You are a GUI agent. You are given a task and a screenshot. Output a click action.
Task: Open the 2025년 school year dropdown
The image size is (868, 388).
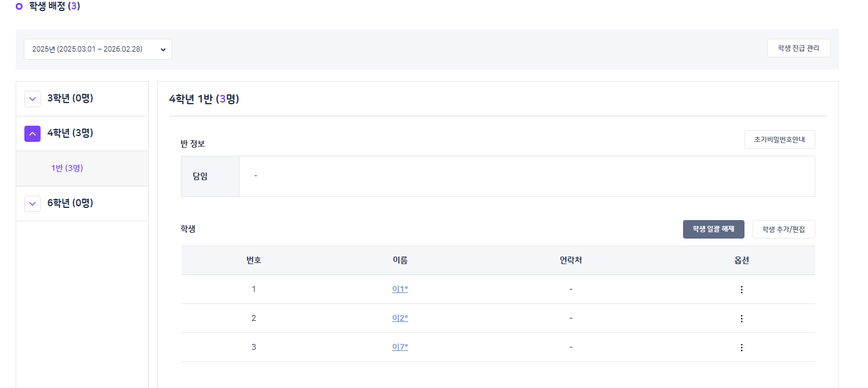(98, 49)
